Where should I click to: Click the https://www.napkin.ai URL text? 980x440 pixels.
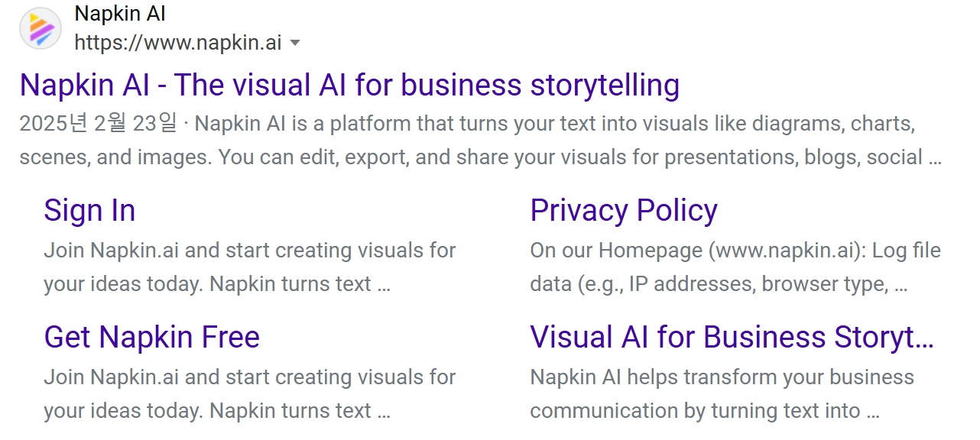pyautogui.click(x=178, y=43)
